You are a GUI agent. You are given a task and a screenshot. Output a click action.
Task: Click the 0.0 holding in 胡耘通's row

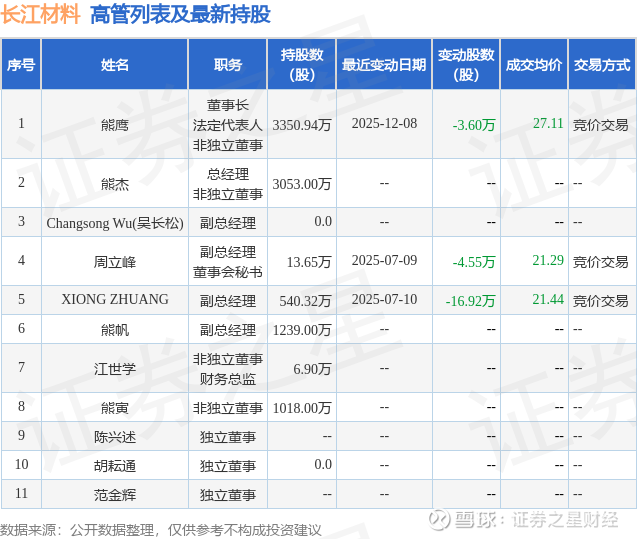pos(323,464)
